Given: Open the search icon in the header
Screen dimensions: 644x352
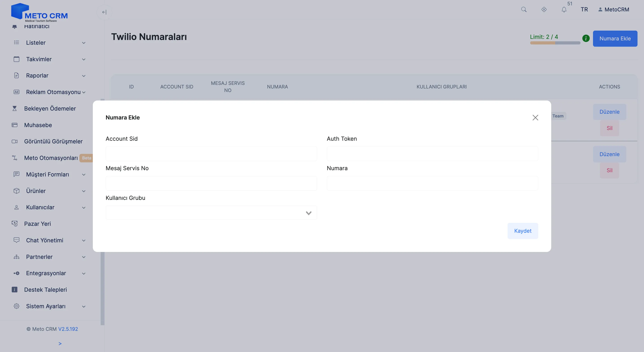Looking at the screenshot, I should click(524, 9).
